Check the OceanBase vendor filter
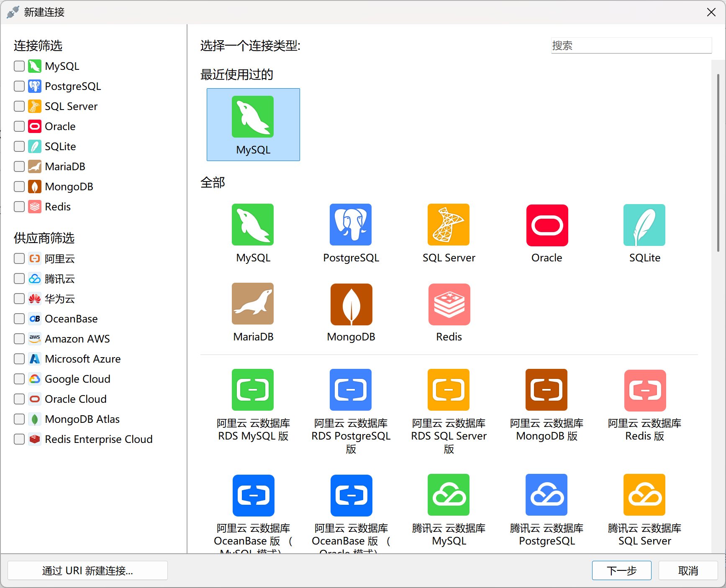This screenshot has height=588, width=726. point(19,319)
